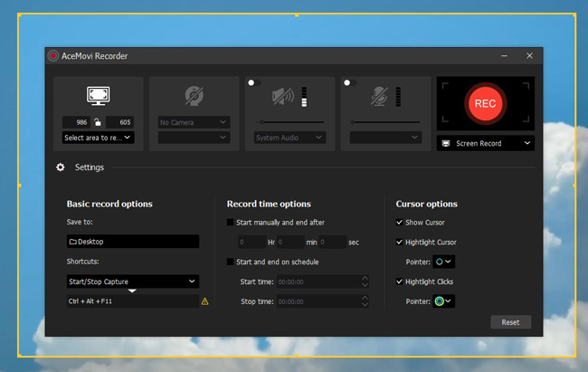Click the system audio level meter
This screenshot has width=588, height=372.
pyautogui.click(x=304, y=97)
